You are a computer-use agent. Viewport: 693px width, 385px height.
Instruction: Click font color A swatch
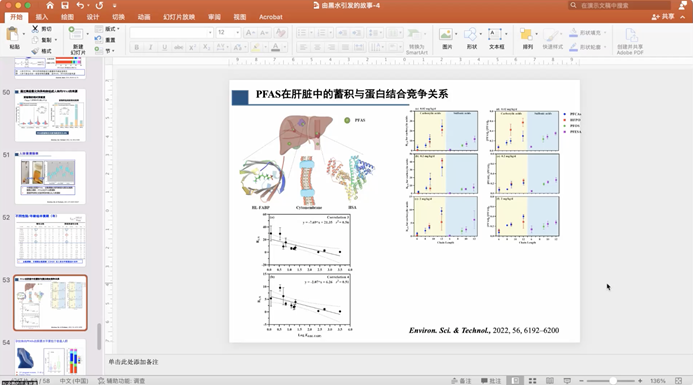[x=276, y=47]
